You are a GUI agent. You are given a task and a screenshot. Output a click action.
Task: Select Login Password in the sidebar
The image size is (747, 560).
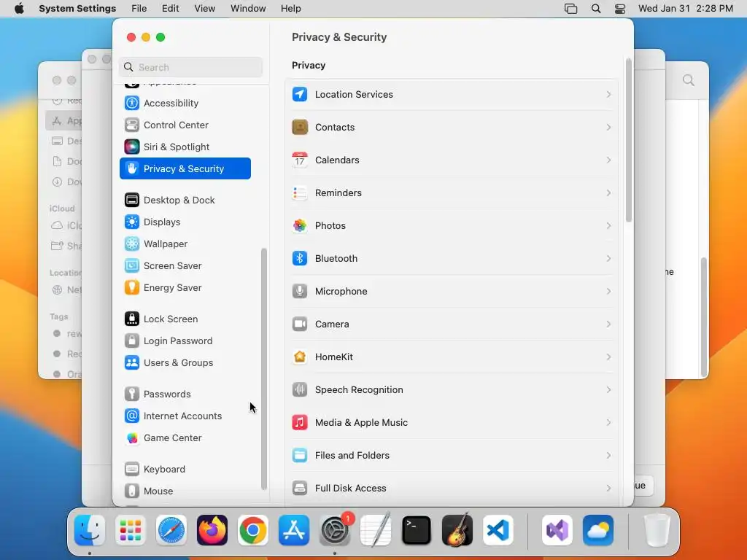click(185, 341)
